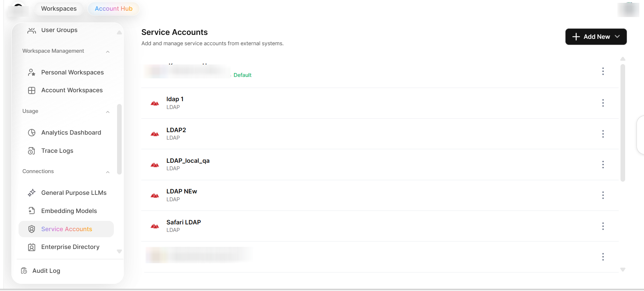The width and height of the screenshot is (644, 291).
Task: Select Service Accounts in the sidebar
Action: point(66,229)
